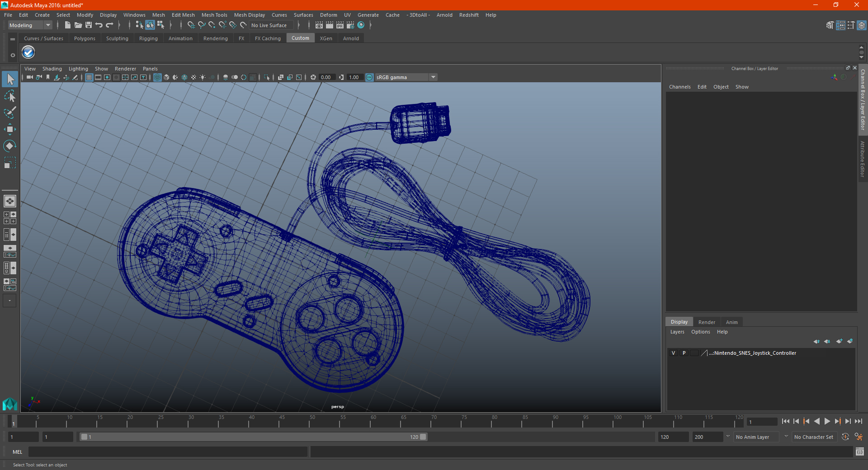The height and width of the screenshot is (470, 868).
Task: Activate the Scale tool
Action: click(x=10, y=162)
